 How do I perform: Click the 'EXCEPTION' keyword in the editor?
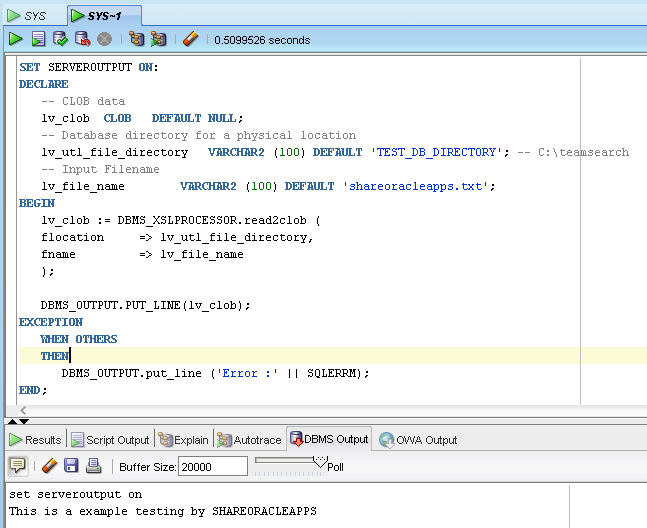click(51, 322)
